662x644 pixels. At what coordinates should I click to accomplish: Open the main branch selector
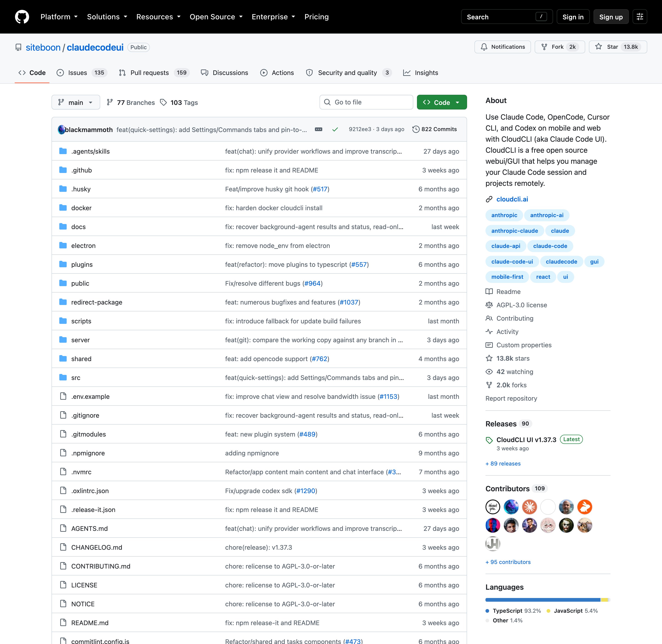pyautogui.click(x=76, y=102)
